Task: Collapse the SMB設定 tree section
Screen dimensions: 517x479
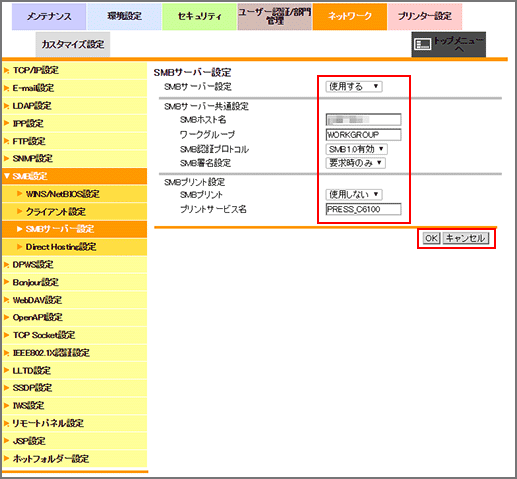Action: click(x=74, y=176)
